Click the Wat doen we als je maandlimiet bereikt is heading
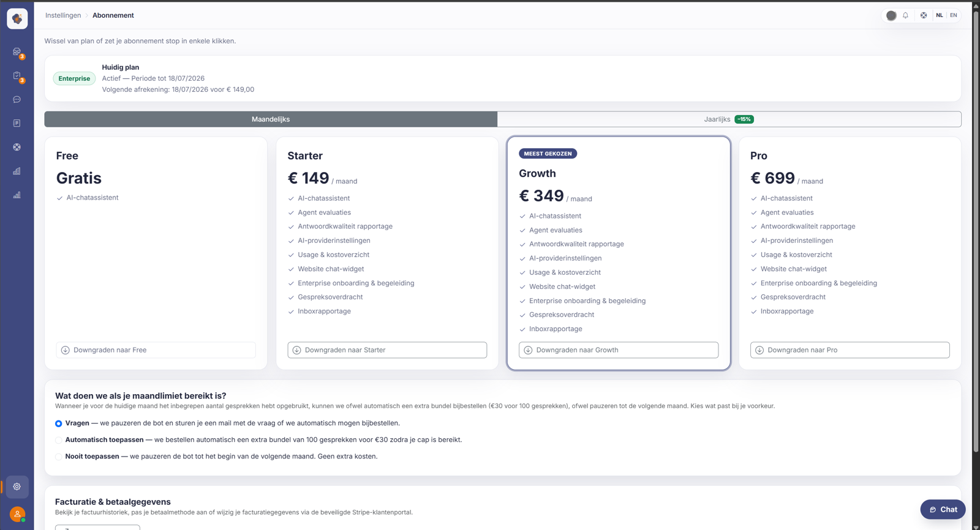This screenshot has width=980, height=530. coord(141,396)
